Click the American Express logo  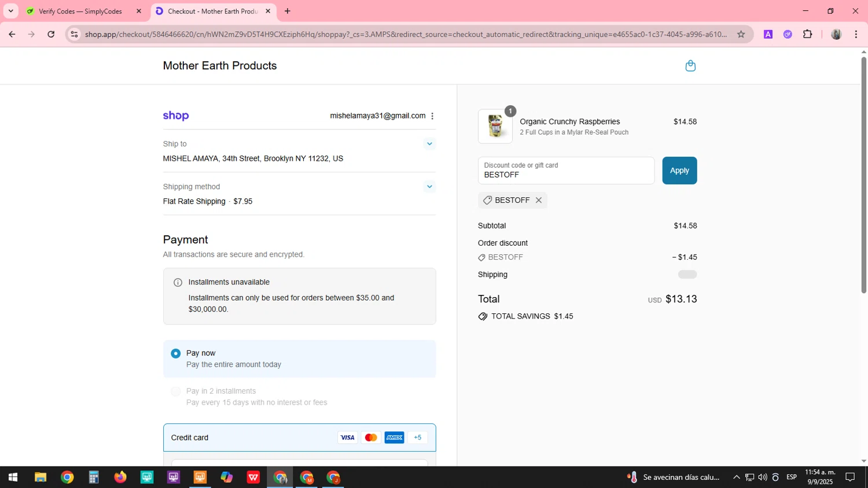click(x=395, y=438)
